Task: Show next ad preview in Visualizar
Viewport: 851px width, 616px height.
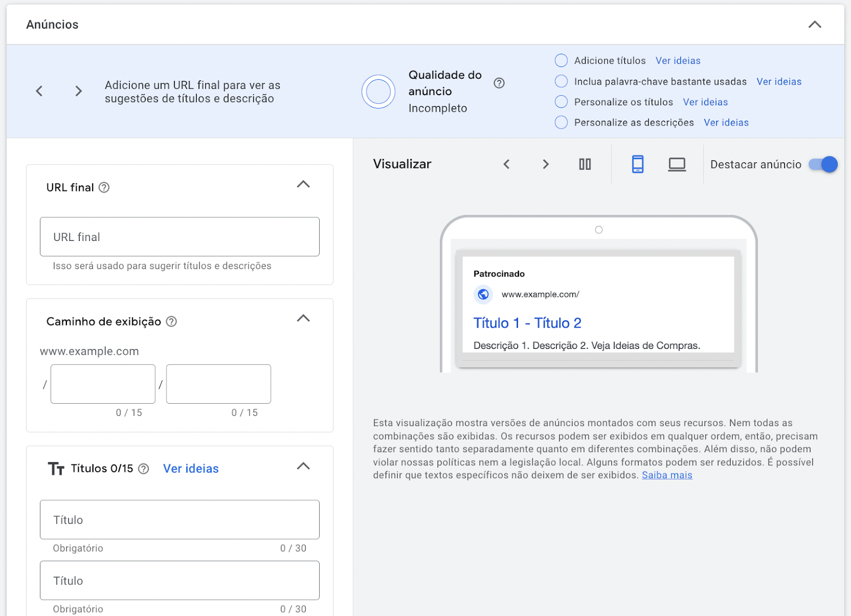Action: point(546,164)
